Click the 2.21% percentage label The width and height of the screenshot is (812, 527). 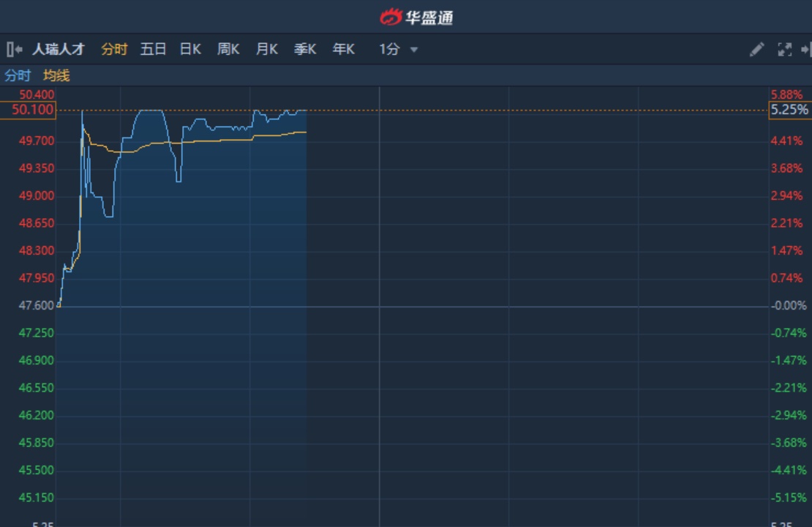click(x=786, y=223)
